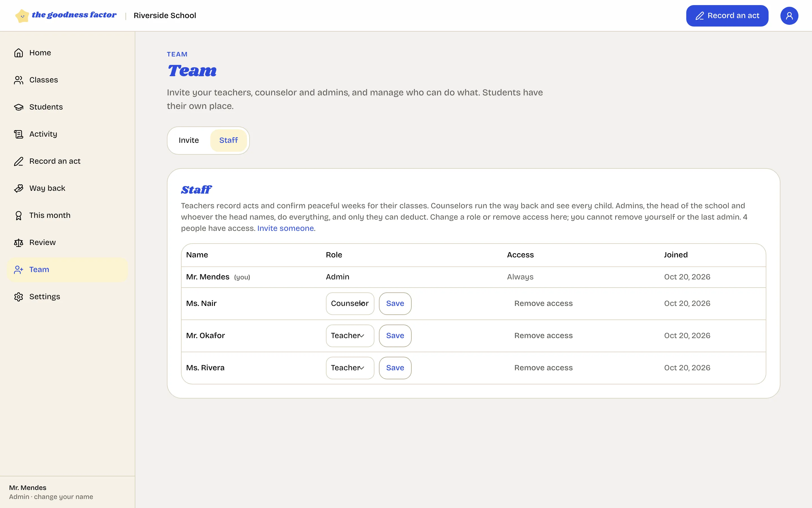The height and width of the screenshot is (508, 812).
Task: Open Ms. Nair's Counselor role dropdown
Action: (350, 303)
